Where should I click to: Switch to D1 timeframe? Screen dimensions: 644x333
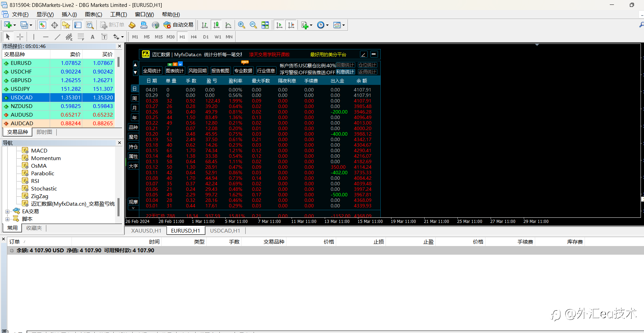pyautogui.click(x=206, y=37)
